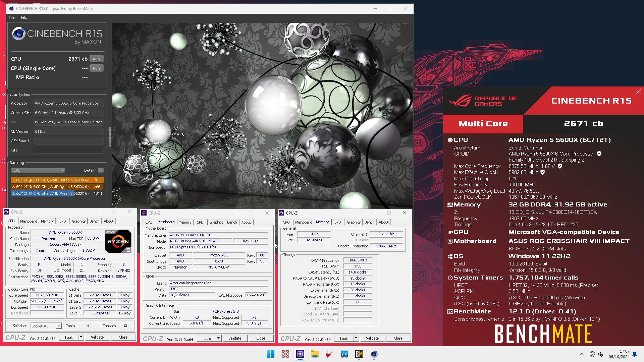The width and height of the screenshot is (644, 362).
Task: Open Cinebench sphere taskbar icon
Action: pos(374,354)
